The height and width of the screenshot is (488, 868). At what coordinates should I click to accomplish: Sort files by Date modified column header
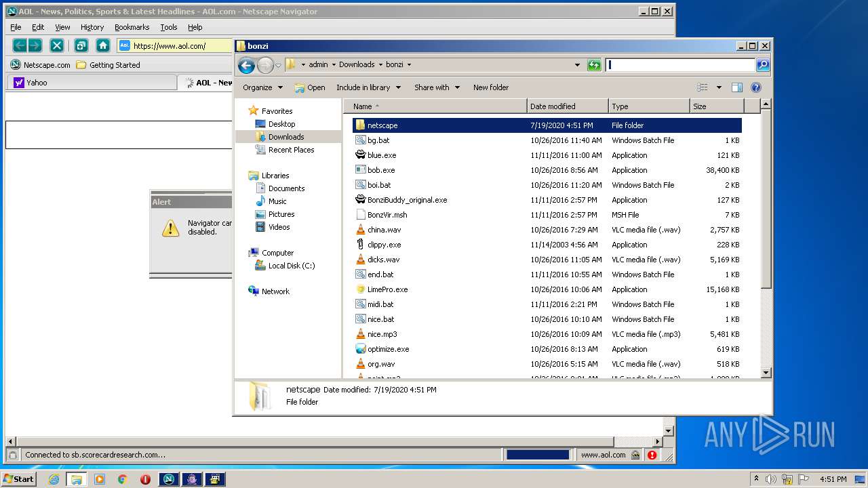[568, 106]
